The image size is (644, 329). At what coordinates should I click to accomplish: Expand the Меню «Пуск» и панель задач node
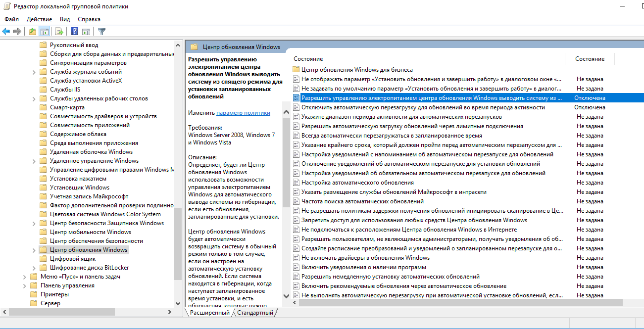(x=25, y=276)
